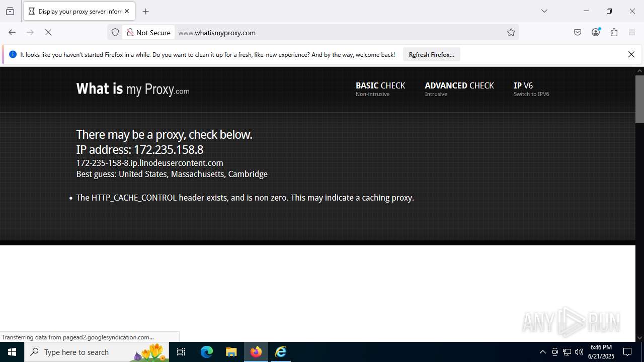Bookmark this page with star icon
The width and height of the screenshot is (644, 362).
(x=511, y=32)
